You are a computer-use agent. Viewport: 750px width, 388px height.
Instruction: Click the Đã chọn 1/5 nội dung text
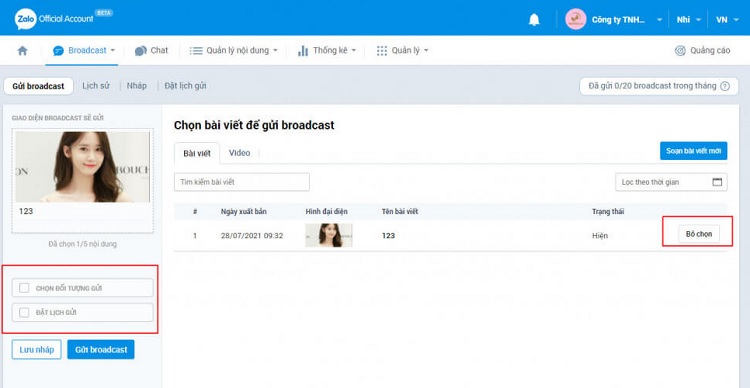coord(82,244)
